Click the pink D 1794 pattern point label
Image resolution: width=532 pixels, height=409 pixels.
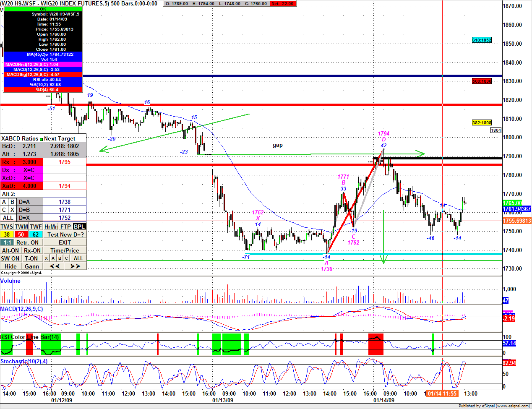(383, 136)
